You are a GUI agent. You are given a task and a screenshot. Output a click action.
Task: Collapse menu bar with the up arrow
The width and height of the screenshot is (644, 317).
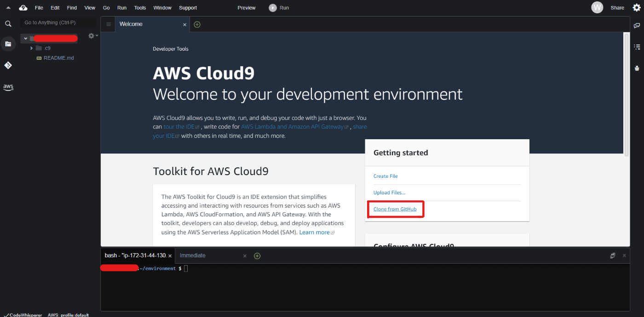8,8
